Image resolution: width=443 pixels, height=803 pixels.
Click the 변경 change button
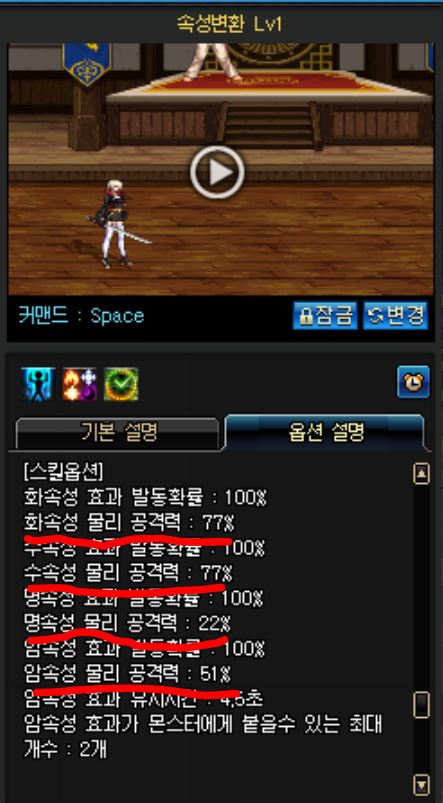(x=395, y=315)
